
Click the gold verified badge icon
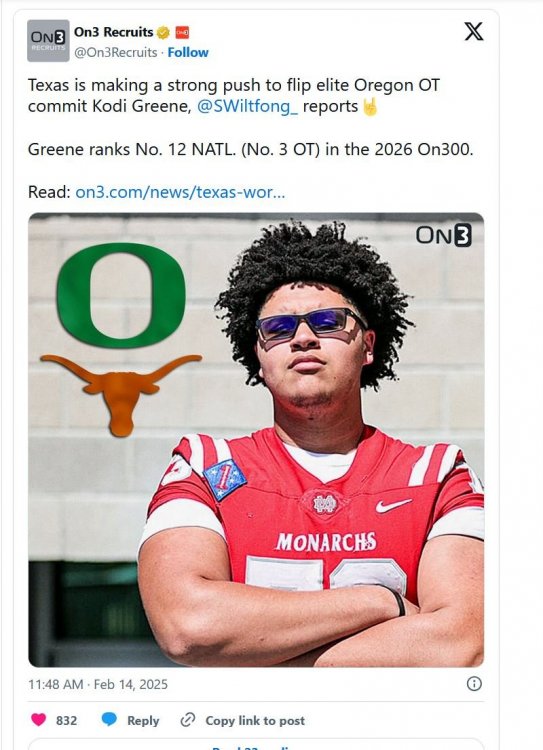pos(163,33)
